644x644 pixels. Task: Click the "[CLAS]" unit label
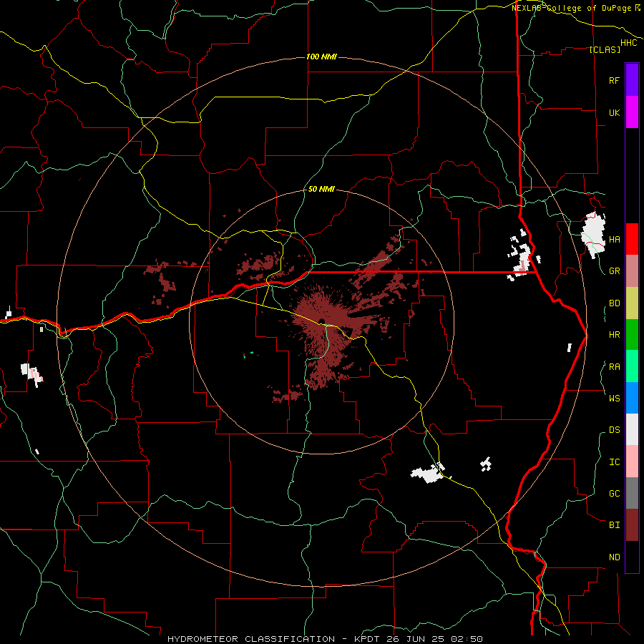pyautogui.click(x=605, y=49)
